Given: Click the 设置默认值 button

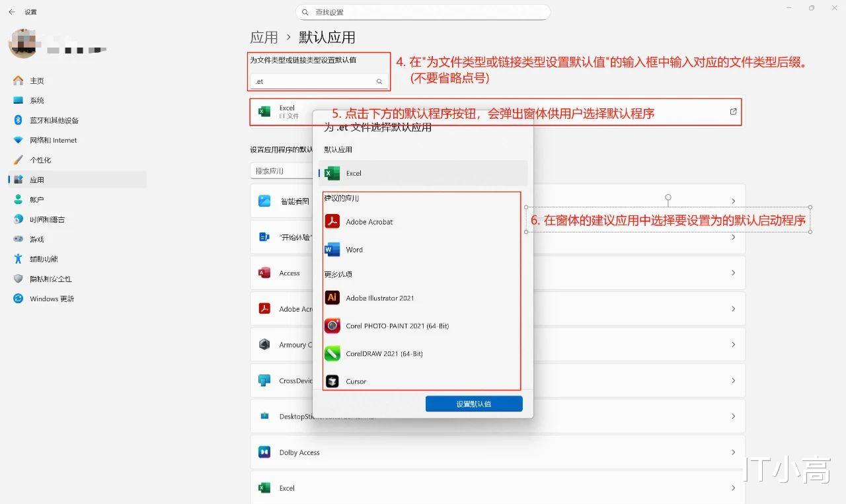Looking at the screenshot, I should (474, 404).
